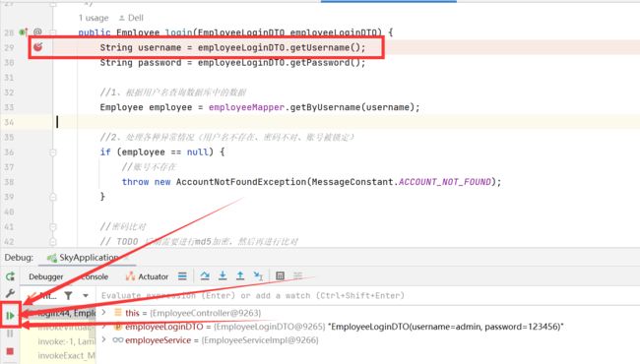
Task: Click the fold marker at line 42
Action: [x=53, y=241]
